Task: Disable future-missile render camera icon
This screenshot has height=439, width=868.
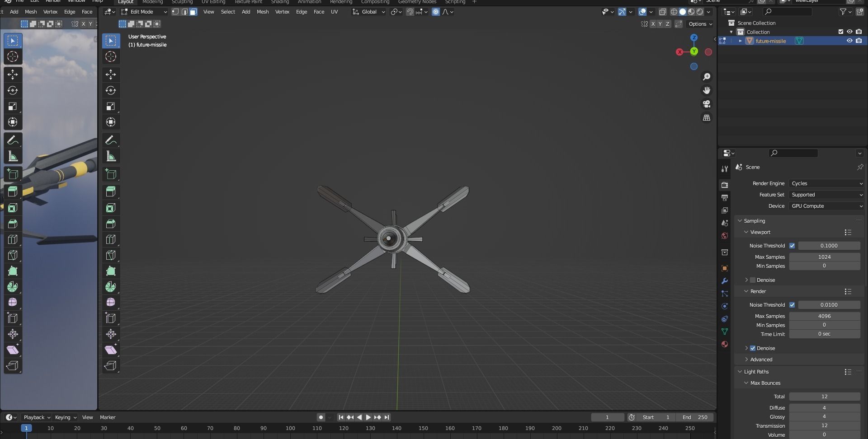Action: pyautogui.click(x=859, y=41)
